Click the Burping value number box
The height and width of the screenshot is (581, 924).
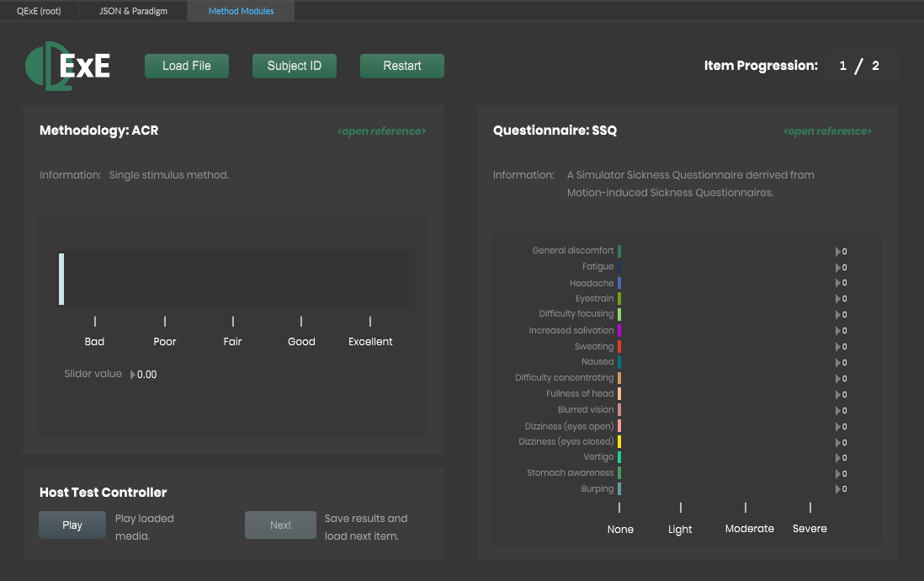842,489
